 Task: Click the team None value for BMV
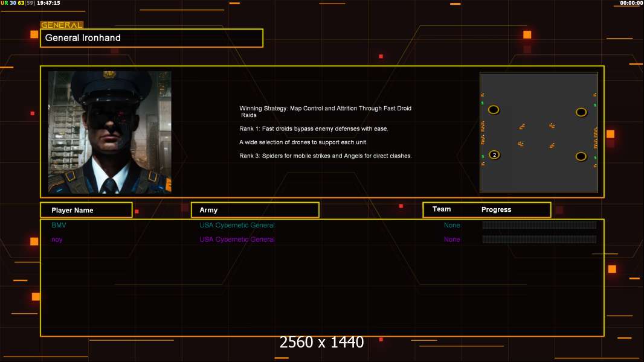coord(452,225)
